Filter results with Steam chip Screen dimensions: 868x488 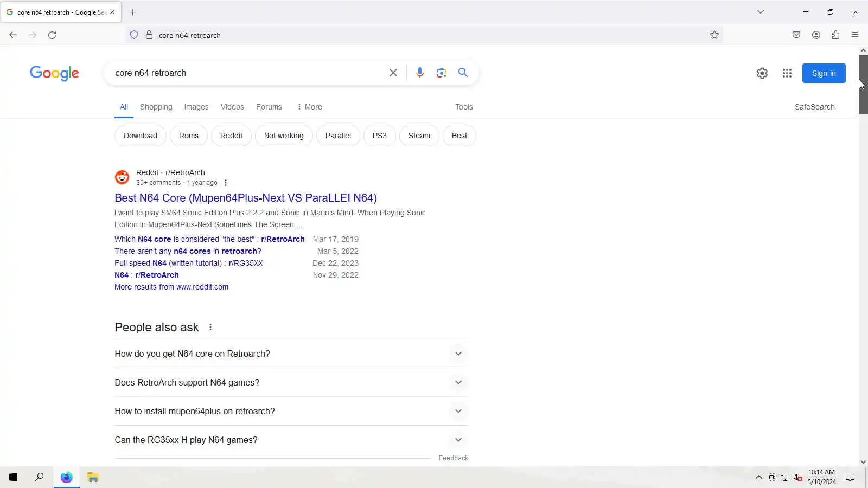click(419, 136)
